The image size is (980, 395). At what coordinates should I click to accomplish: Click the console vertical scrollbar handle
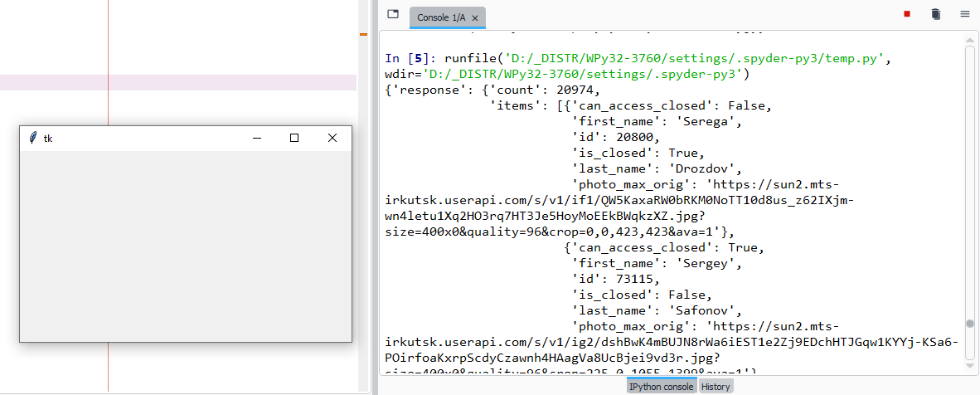(x=970, y=324)
